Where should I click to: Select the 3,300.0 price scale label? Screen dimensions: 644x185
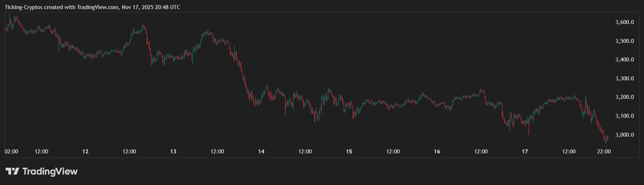[x=624, y=79]
